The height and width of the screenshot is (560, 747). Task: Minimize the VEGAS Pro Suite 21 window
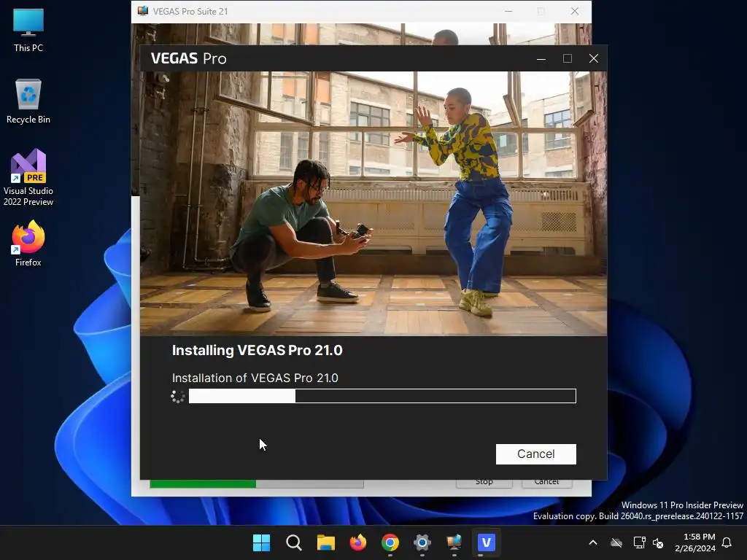(508, 11)
